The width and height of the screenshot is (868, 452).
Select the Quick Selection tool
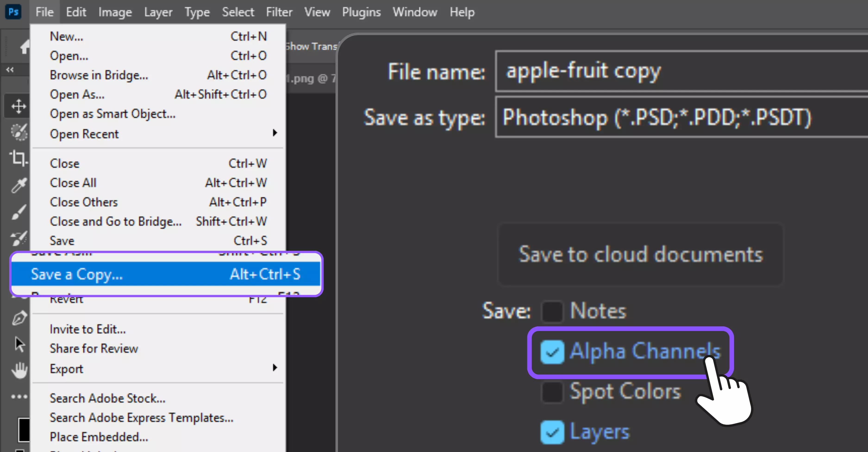[x=19, y=132]
